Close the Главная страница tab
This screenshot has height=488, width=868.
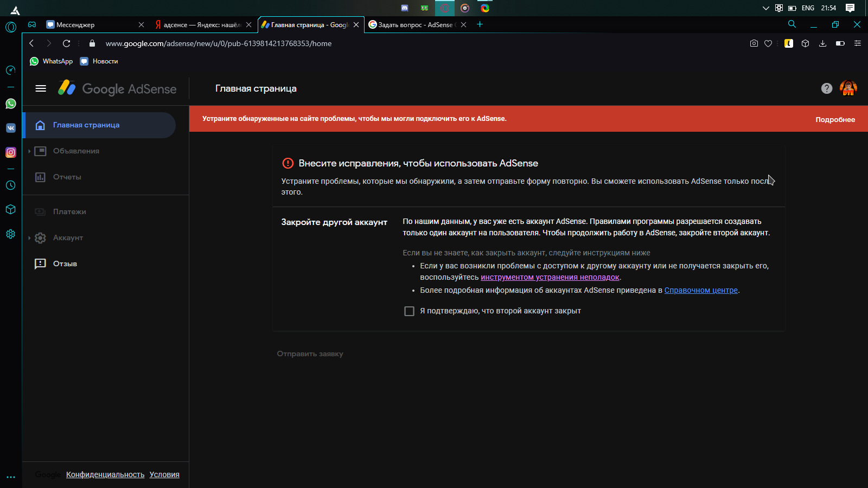tap(356, 25)
